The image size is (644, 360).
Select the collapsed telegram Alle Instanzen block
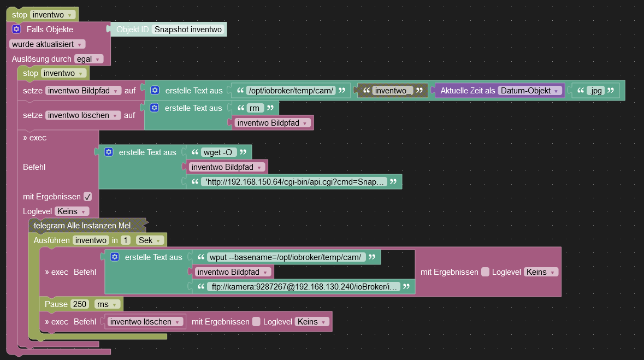coord(85,225)
